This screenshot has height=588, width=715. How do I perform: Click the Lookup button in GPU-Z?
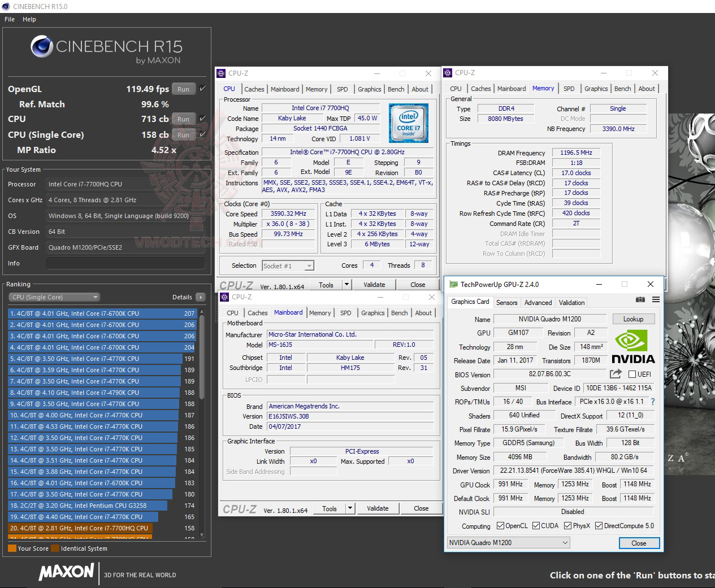pos(633,319)
